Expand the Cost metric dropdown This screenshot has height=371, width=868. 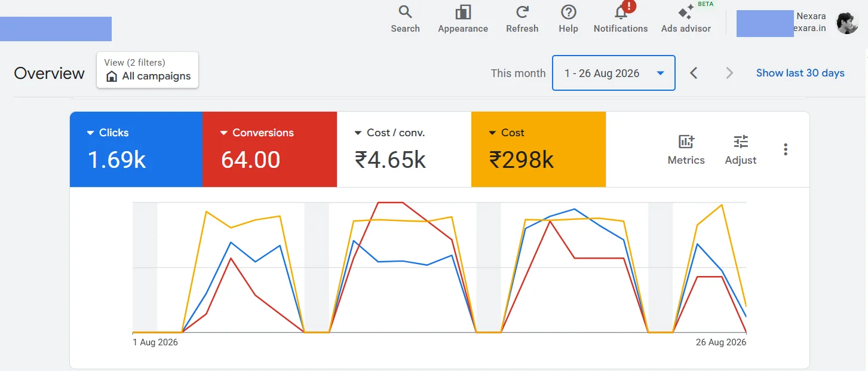pos(493,133)
